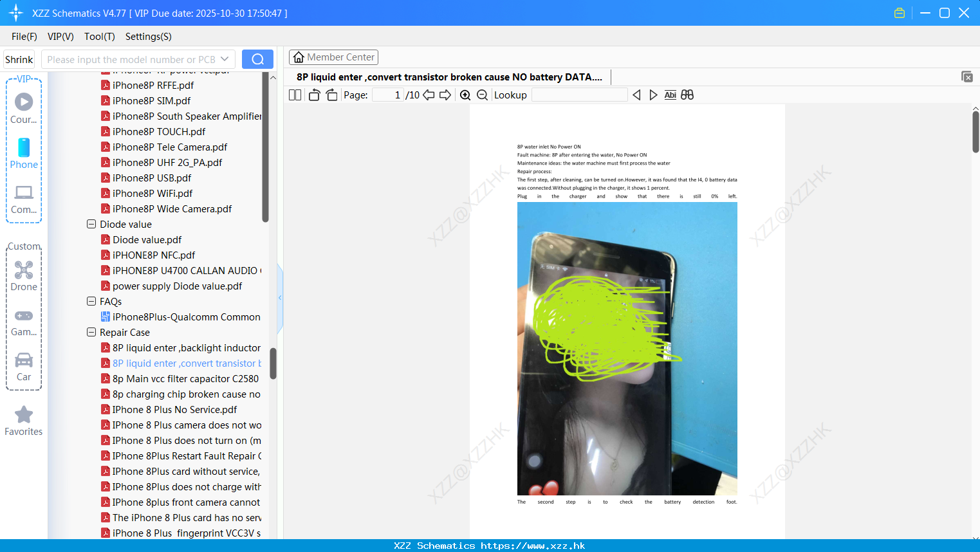
Task: Open the Car category
Action: [x=24, y=367]
